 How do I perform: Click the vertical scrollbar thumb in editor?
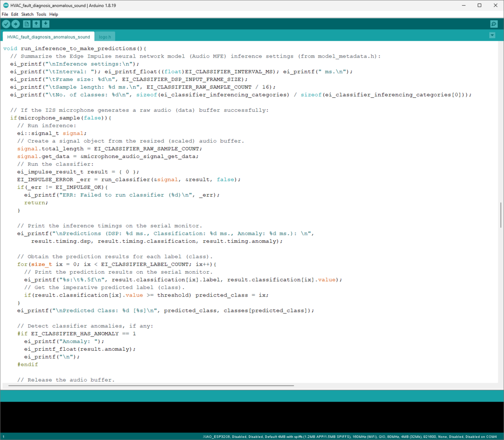[x=500, y=215]
